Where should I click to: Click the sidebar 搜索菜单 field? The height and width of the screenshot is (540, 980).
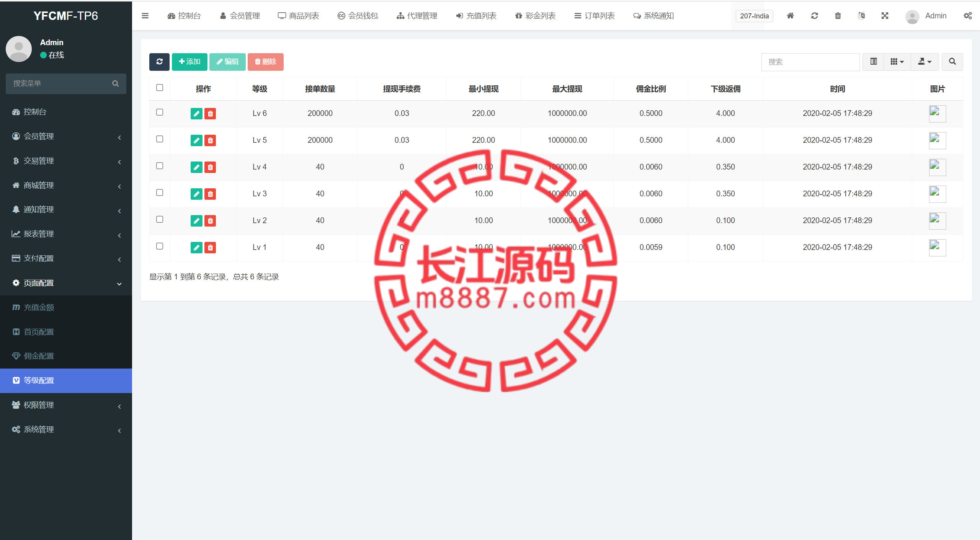(x=59, y=83)
